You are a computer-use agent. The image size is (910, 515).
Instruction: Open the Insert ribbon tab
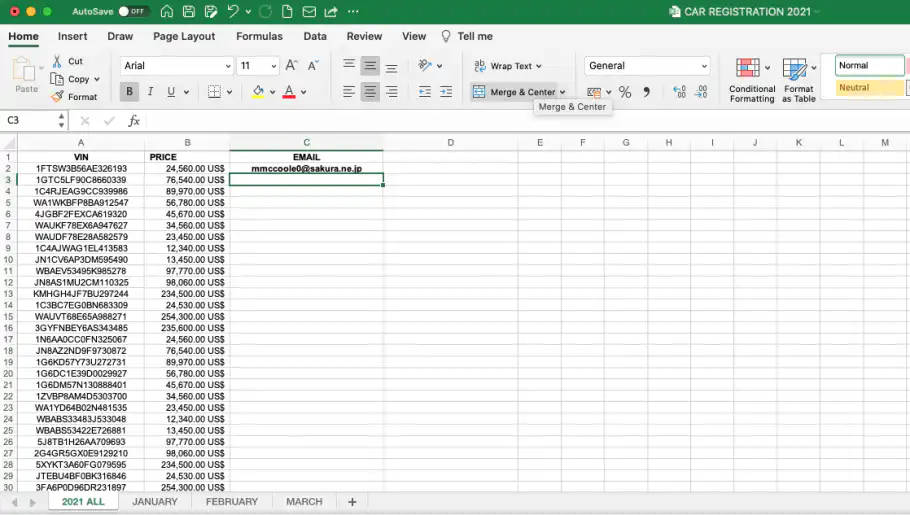73,36
